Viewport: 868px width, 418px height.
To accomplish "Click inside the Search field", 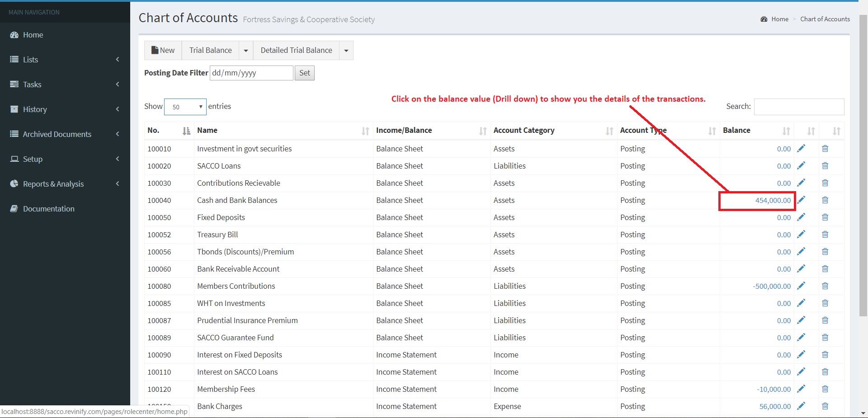I will [798, 107].
